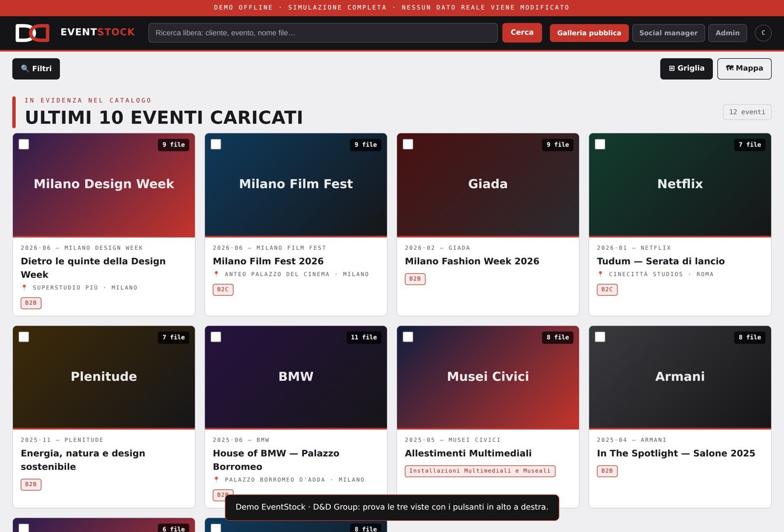This screenshot has width=784, height=532.
Task: Click "Installazioni Multimediali e Museali" tag
Action: tap(480, 471)
